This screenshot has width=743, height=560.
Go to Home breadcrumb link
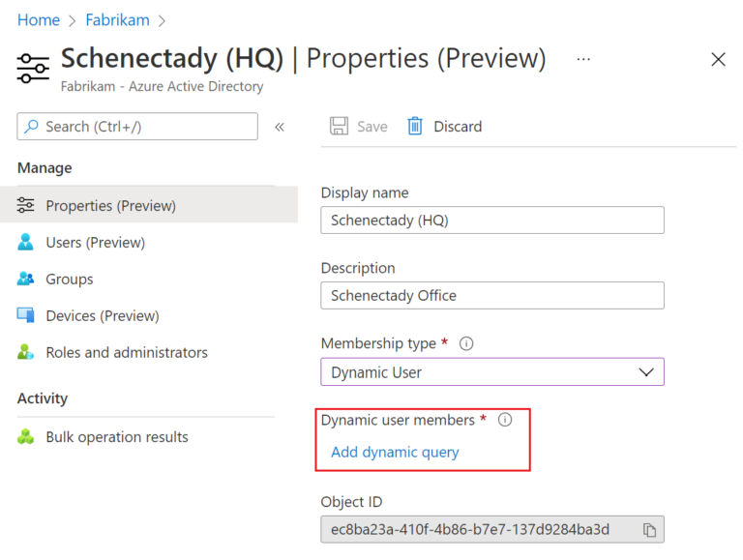(39, 19)
